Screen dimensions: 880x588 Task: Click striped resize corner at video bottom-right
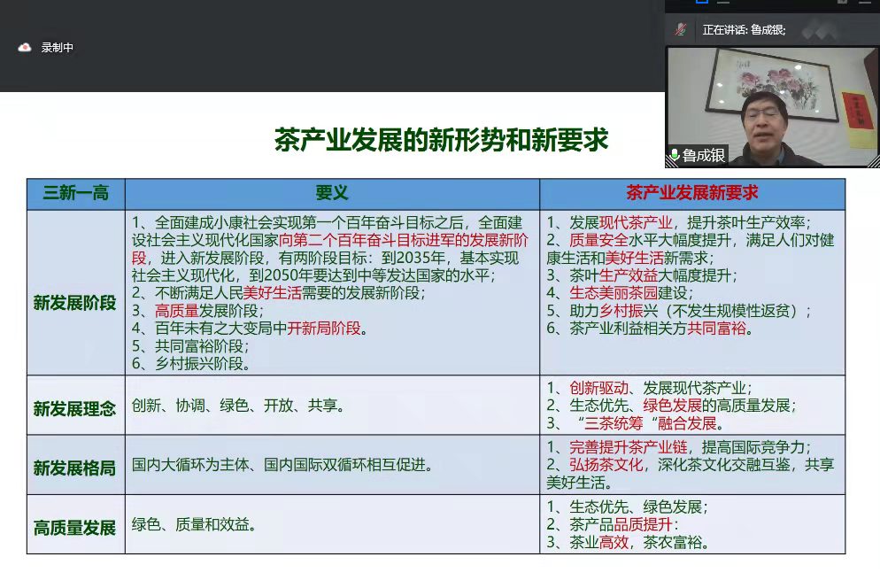click(x=873, y=161)
